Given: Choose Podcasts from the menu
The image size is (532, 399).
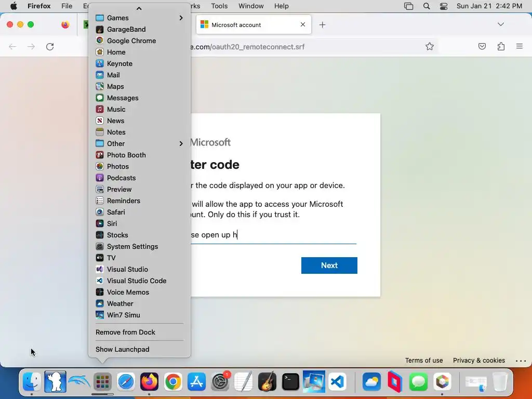Looking at the screenshot, I should tap(139, 178).
